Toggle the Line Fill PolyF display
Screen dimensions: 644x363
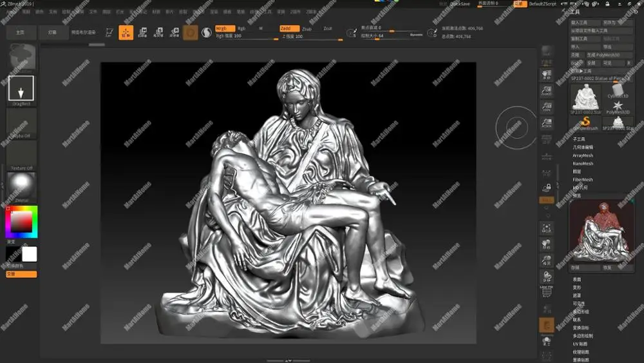547,291
